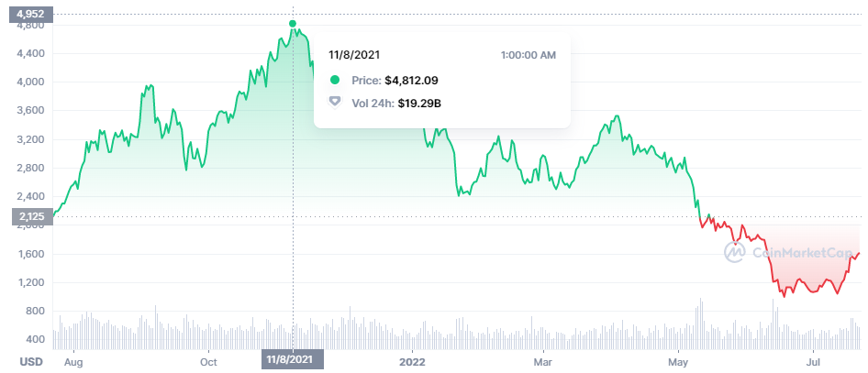Screen dimensions: 868x373
Task: Select Mar on the time axis
Action: [542, 362]
